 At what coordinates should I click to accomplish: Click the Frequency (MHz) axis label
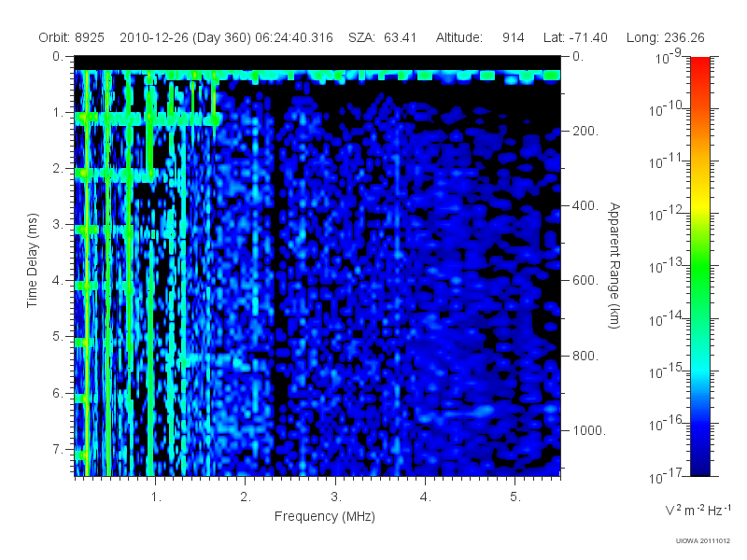[x=325, y=517]
